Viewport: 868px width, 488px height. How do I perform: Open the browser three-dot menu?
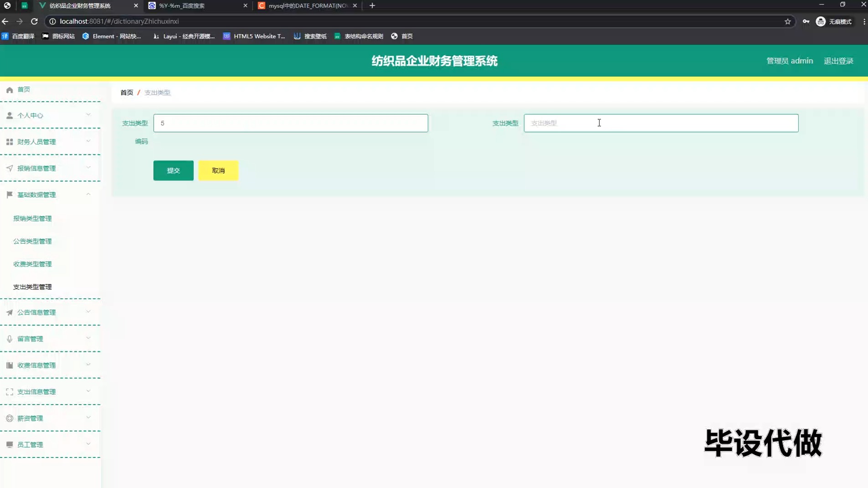[x=864, y=21]
